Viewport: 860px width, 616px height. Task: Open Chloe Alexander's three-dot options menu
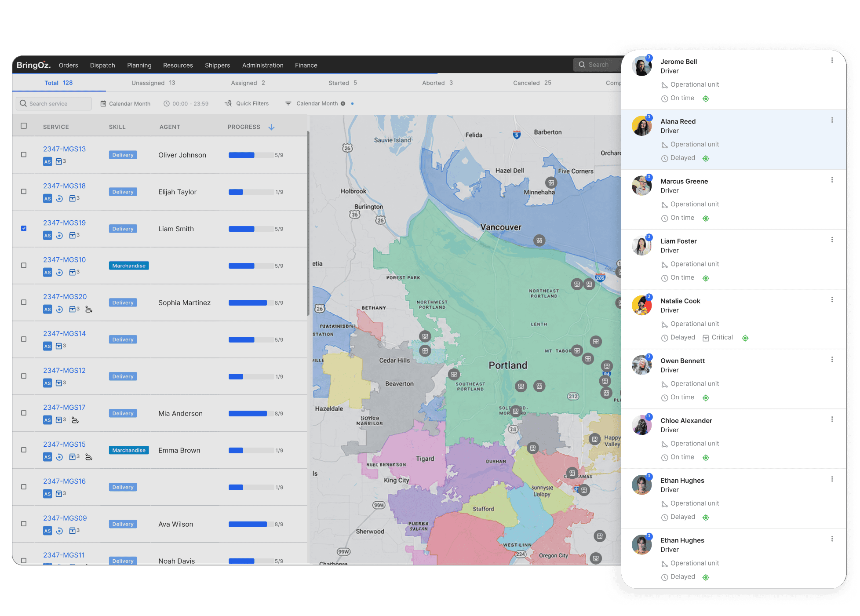pos(832,419)
